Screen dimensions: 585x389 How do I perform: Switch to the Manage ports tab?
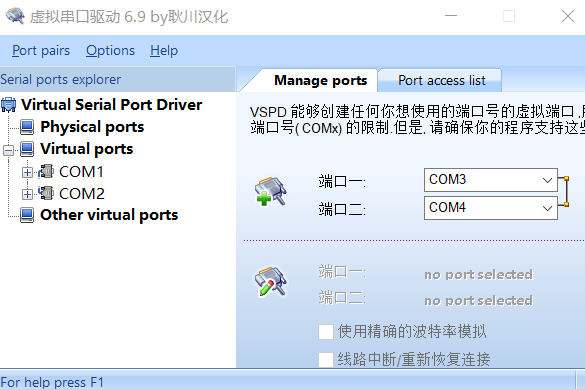coord(320,81)
